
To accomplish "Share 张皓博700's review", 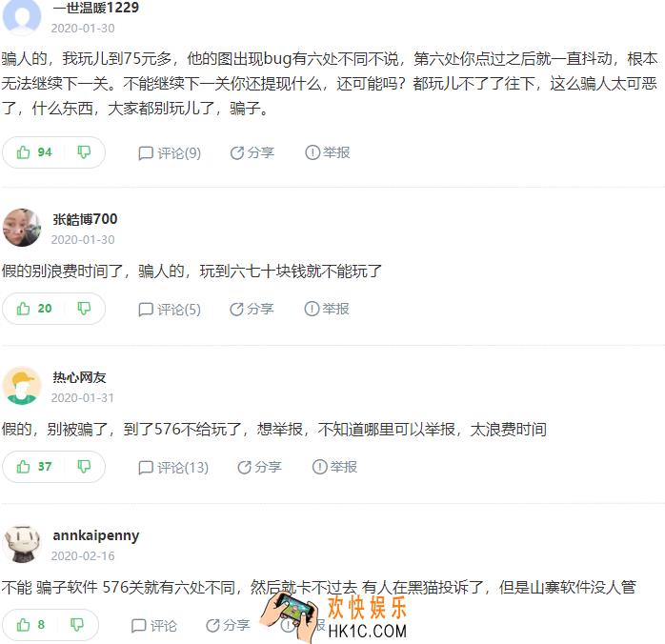I will [252, 309].
